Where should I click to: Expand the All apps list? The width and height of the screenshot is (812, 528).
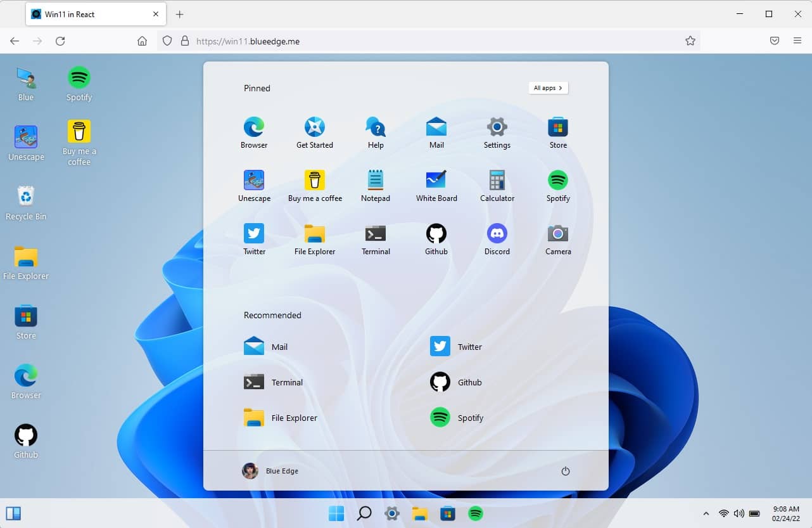pyautogui.click(x=549, y=88)
